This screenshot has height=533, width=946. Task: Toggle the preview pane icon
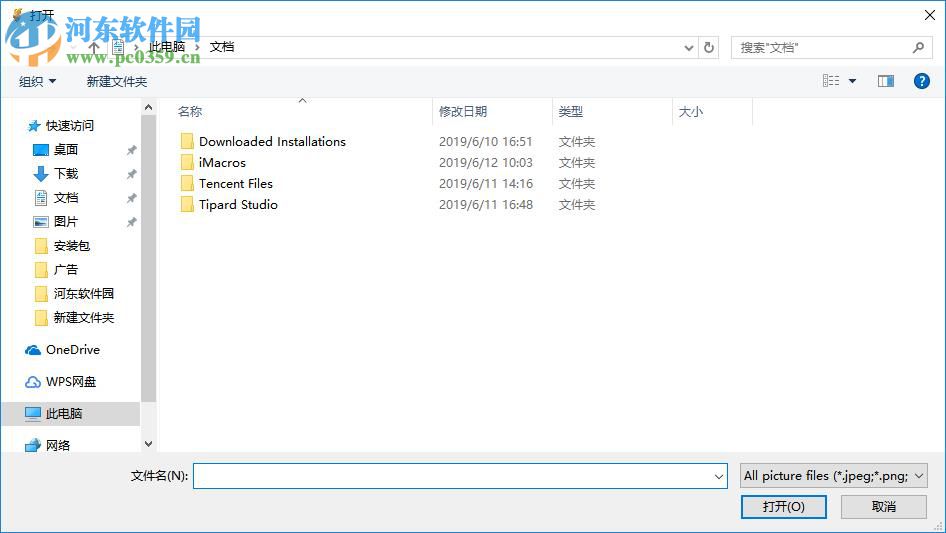(x=886, y=81)
